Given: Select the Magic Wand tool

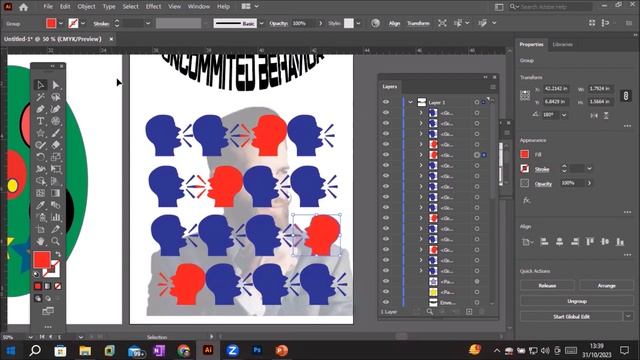Looking at the screenshot, I should point(40,97).
